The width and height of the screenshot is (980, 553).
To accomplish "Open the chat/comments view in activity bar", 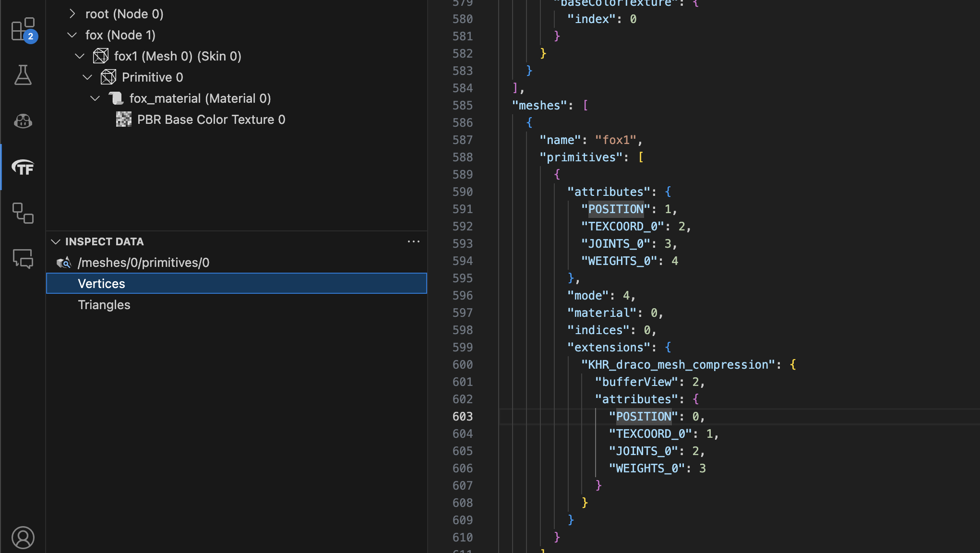I will tap(23, 260).
